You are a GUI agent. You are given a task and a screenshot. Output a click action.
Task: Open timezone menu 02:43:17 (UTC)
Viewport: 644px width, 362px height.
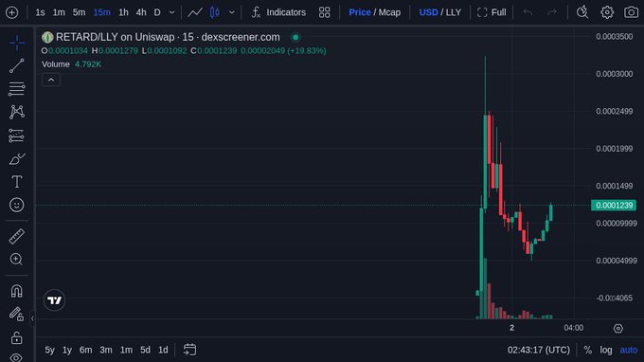[x=539, y=350]
